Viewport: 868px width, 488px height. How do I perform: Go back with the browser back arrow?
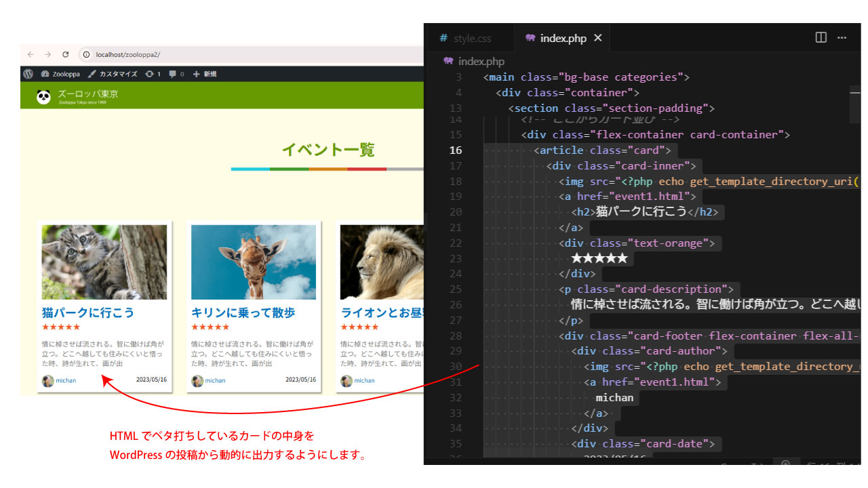click(31, 54)
